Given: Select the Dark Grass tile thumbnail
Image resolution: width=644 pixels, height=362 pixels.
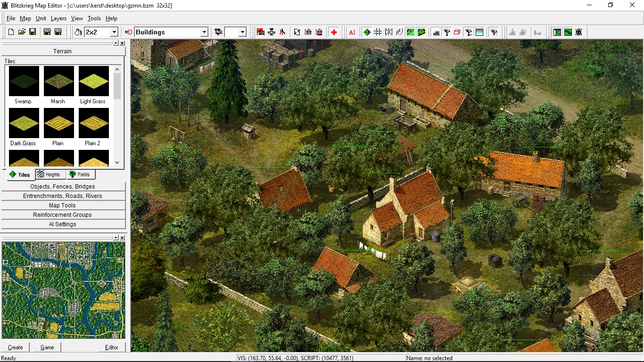Looking at the screenshot, I should 24,123.
